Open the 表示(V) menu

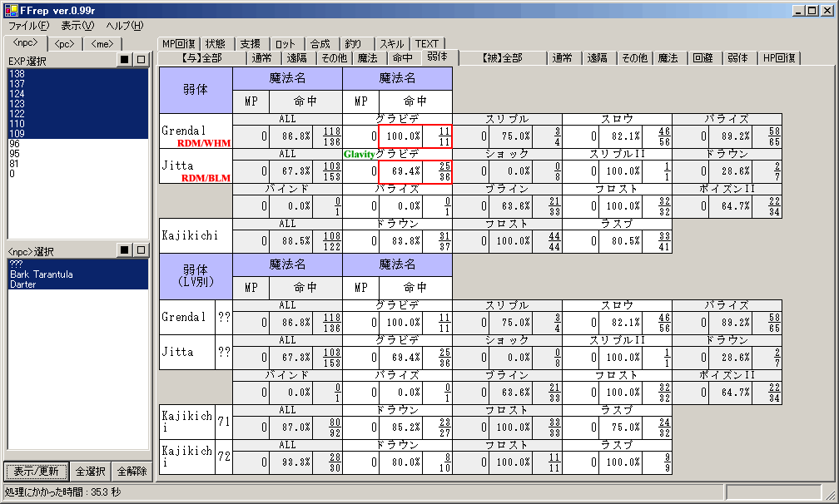pos(77,26)
